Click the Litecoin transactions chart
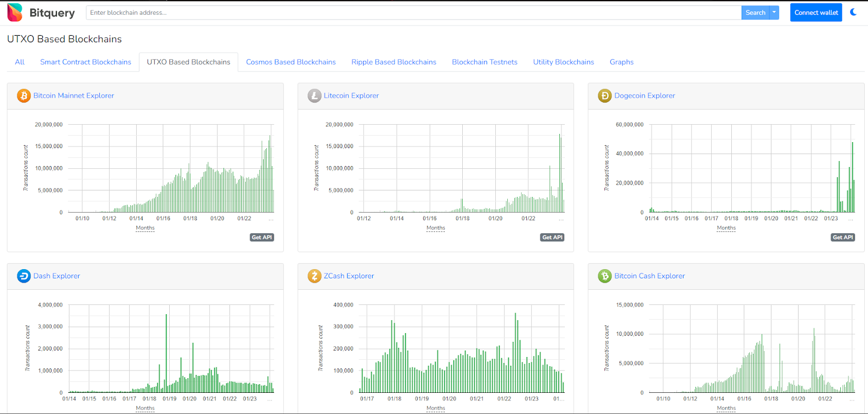The width and height of the screenshot is (868, 414). (462, 168)
